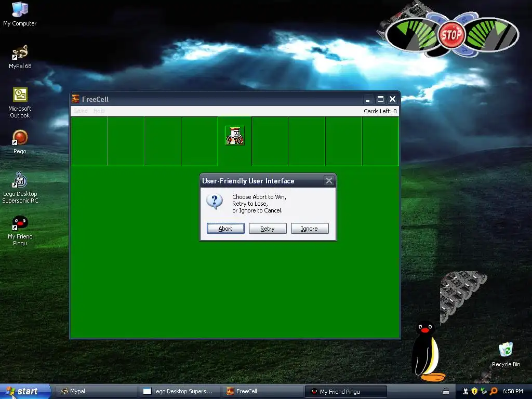This screenshot has width=532, height=399.
Task: Click the right green throttle gauge on Lego widget
Action: tap(491, 34)
